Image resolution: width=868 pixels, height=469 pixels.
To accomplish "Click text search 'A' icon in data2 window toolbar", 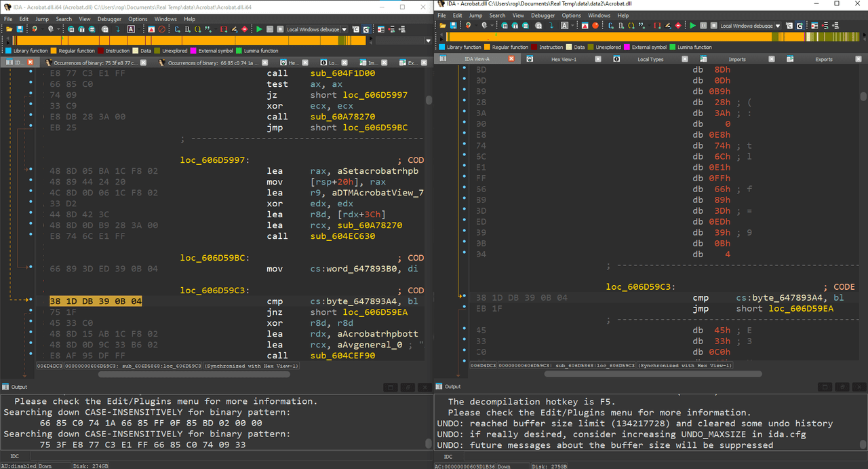I will (x=564, y=25).
